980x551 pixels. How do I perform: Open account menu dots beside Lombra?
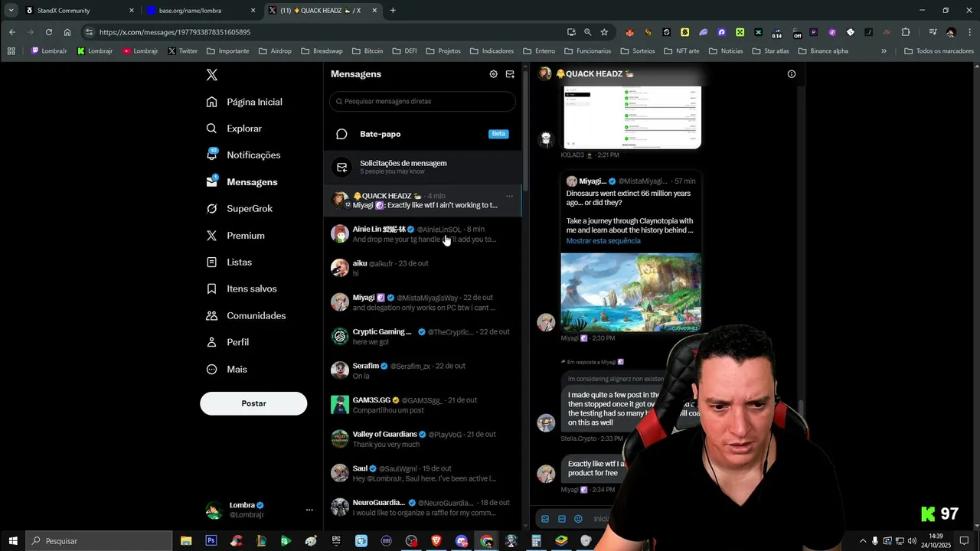[x=309, y=510]
